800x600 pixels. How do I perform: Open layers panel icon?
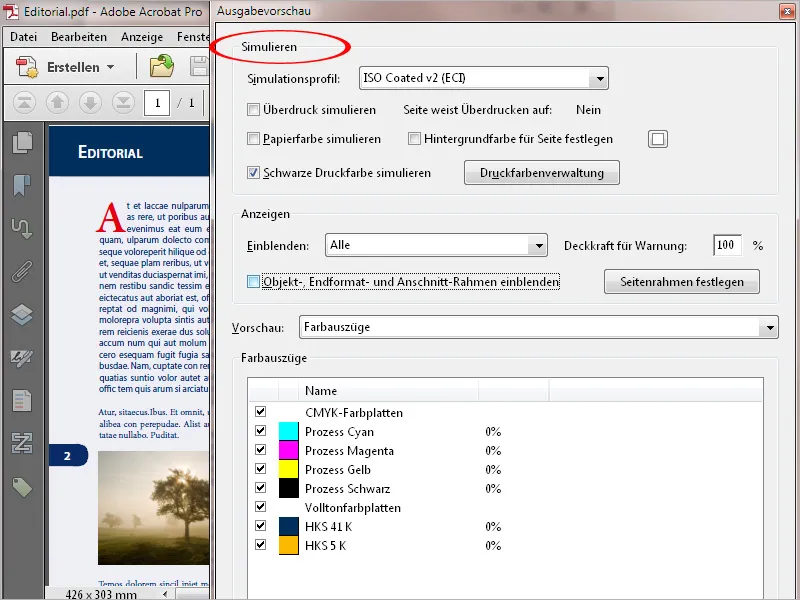coord(22,314)
